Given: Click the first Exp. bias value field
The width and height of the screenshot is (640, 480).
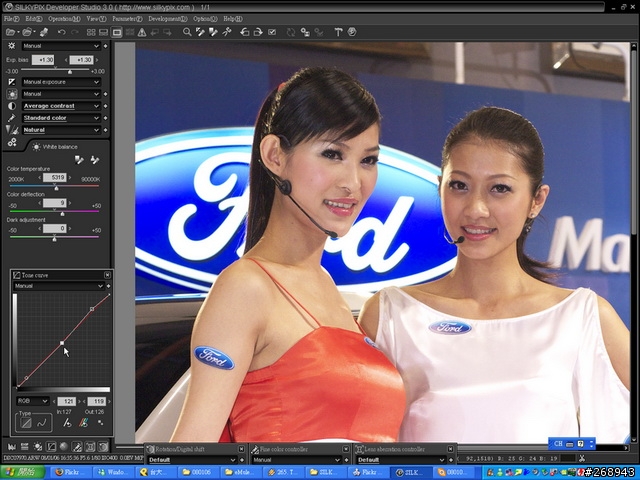Looking at the screenshot, I should (x=43, y=60).
